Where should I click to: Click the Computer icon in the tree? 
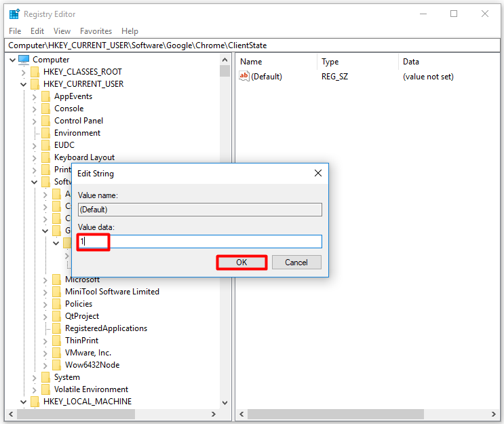click(x=24, y=60)
